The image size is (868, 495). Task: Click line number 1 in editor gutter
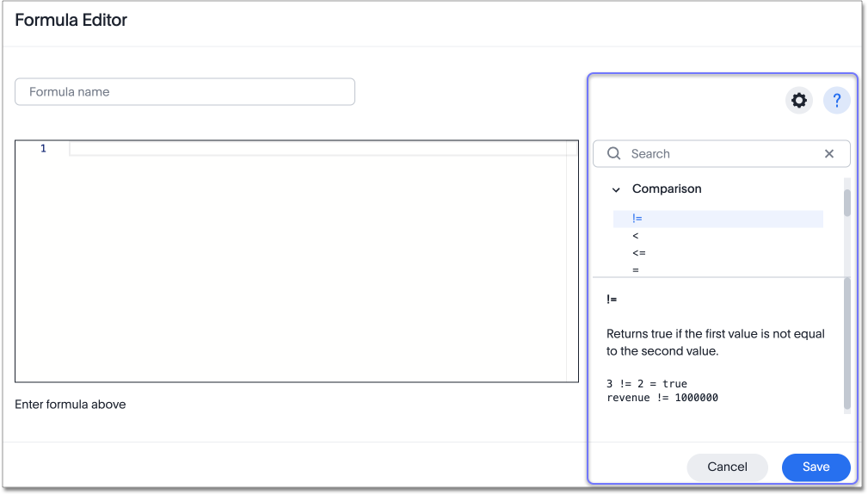[43, 149]
